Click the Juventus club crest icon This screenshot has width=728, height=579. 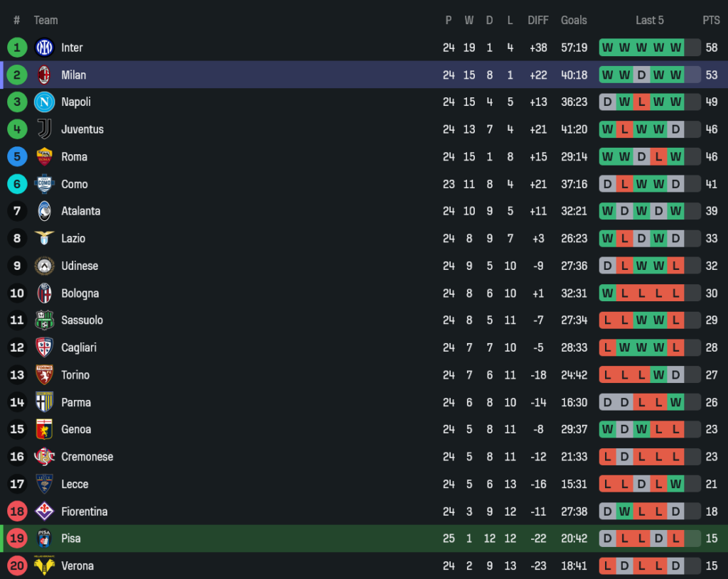click(44, 129)
